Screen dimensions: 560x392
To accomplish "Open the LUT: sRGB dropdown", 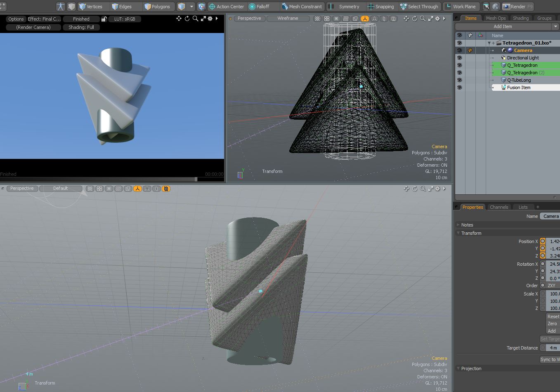I will (x=125, y=19).
